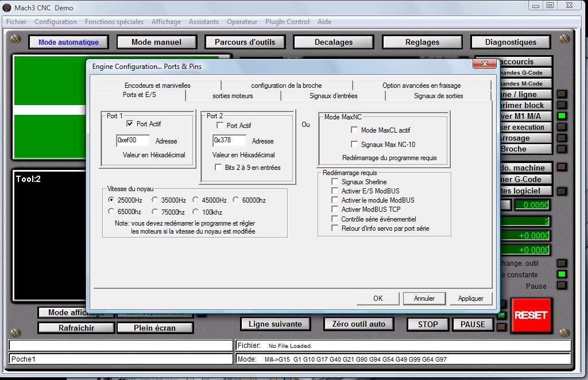The width and height of the screenshot is (588, 380).
Task: Click the 0.0050 value field
Action: 532,204
